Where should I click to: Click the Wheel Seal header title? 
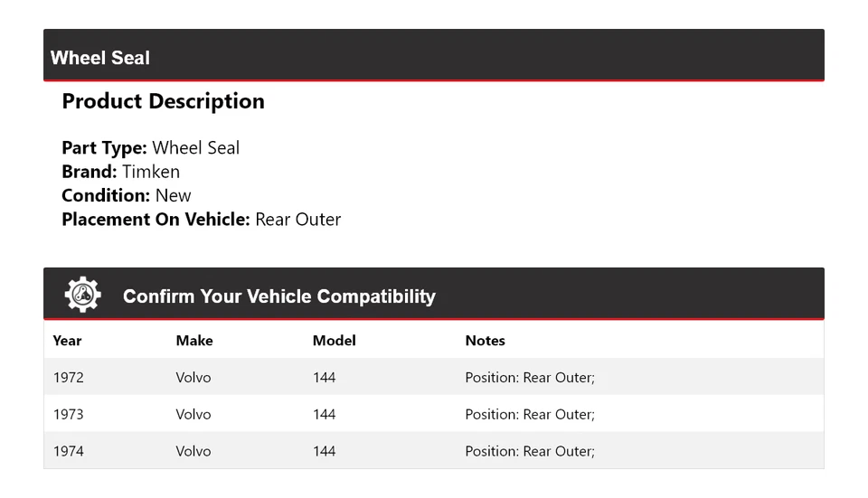pyautogui.click(x=100, y=58)
